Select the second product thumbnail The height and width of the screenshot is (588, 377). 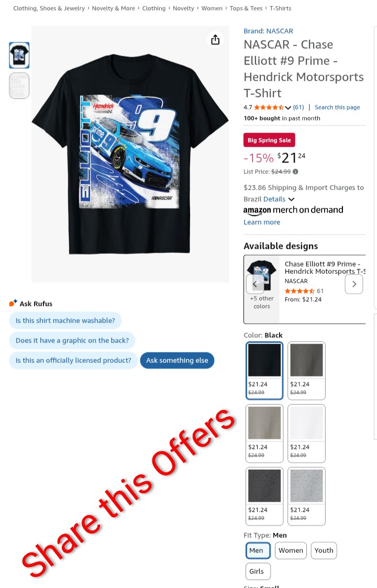[x=19, y=86]
